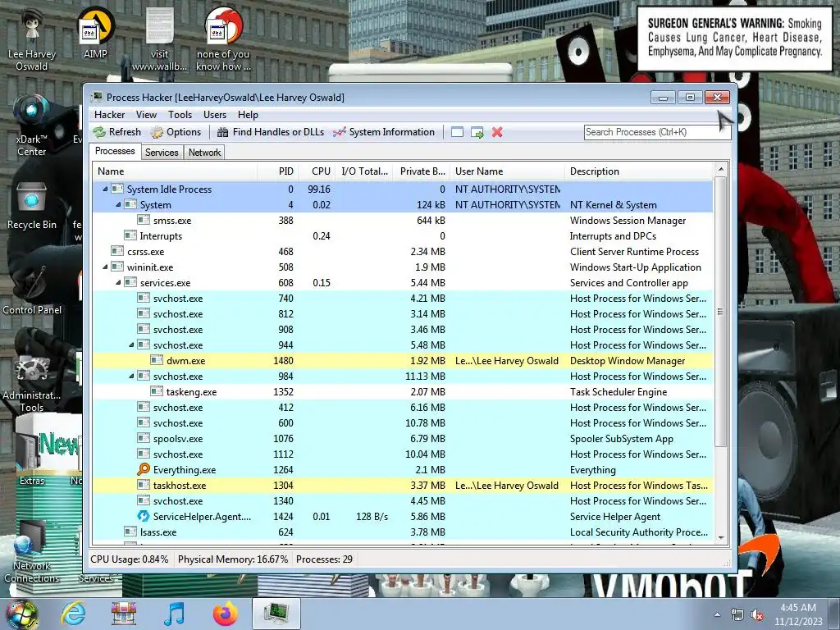Sort by Description column header
The image size is (840, 630).
638,171
